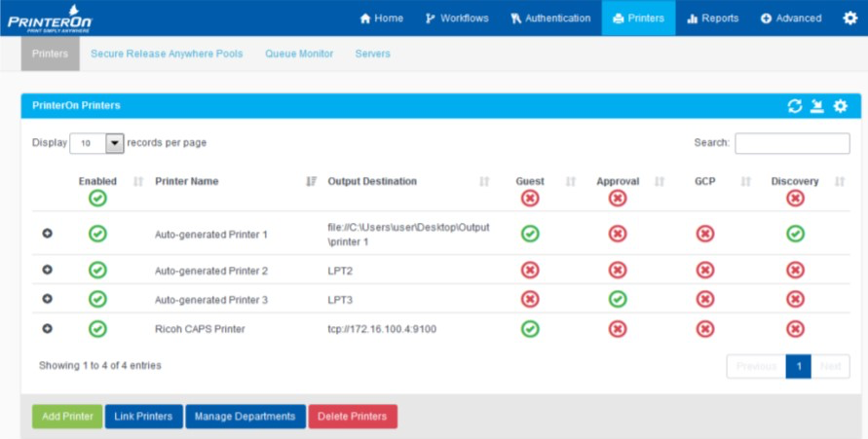Toggle Guest for Ricoh CAPS Printer
This screenshot has height=439, width=868.
tap(530, 329)
